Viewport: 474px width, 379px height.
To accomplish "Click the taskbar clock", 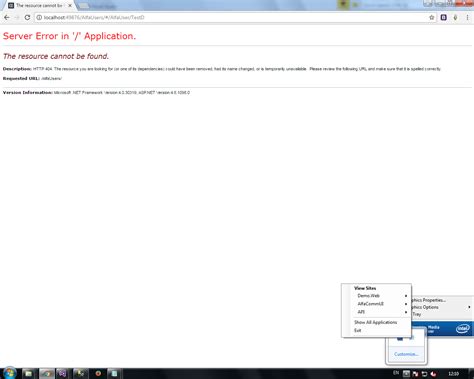I will [453, 374].
